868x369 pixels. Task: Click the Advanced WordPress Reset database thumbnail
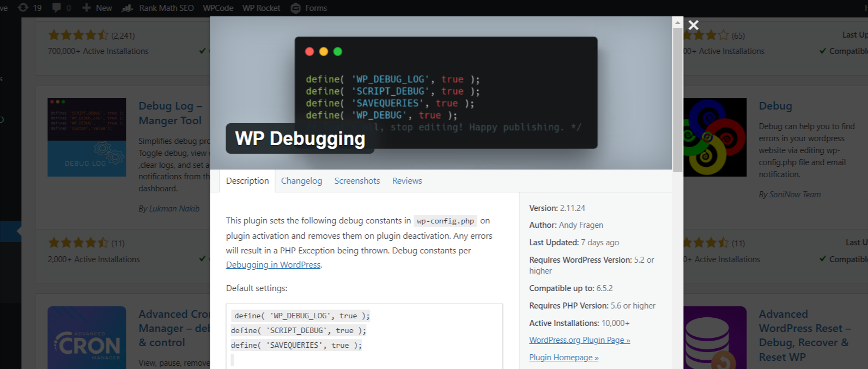(714, 337)
